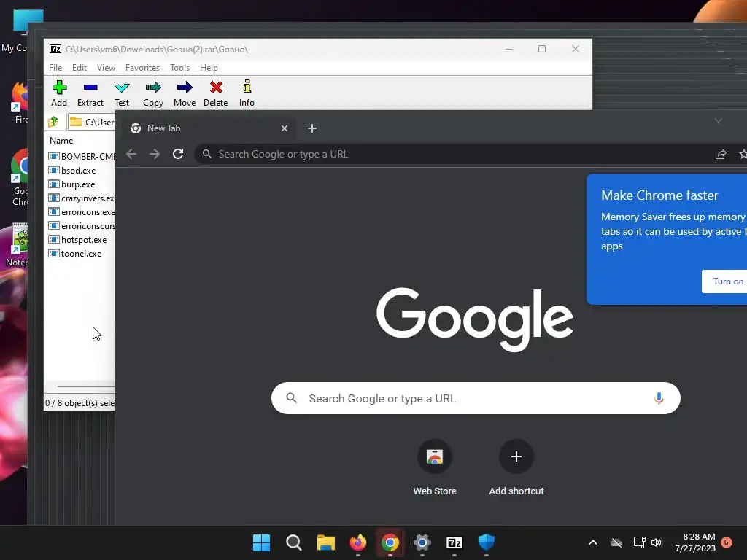Start voice search with microphone icon

[659, 398]
